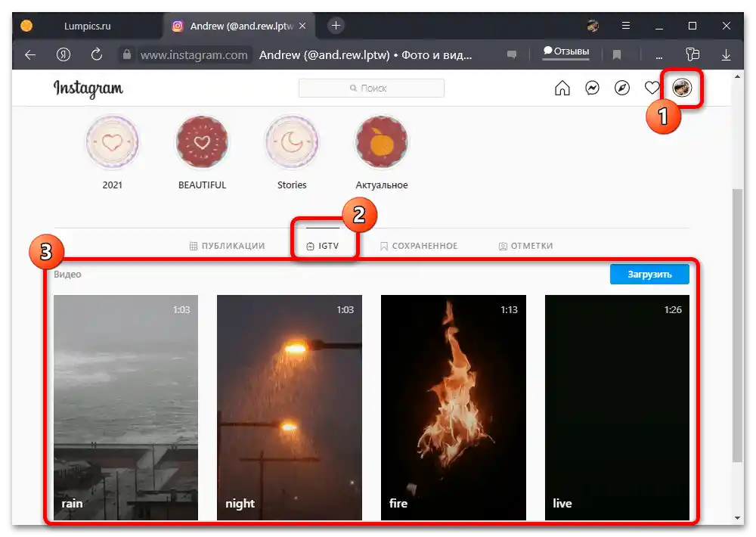756x537 pixels.
Task: Click the orange circle browser icon
Action: click(x=26, y=26)
